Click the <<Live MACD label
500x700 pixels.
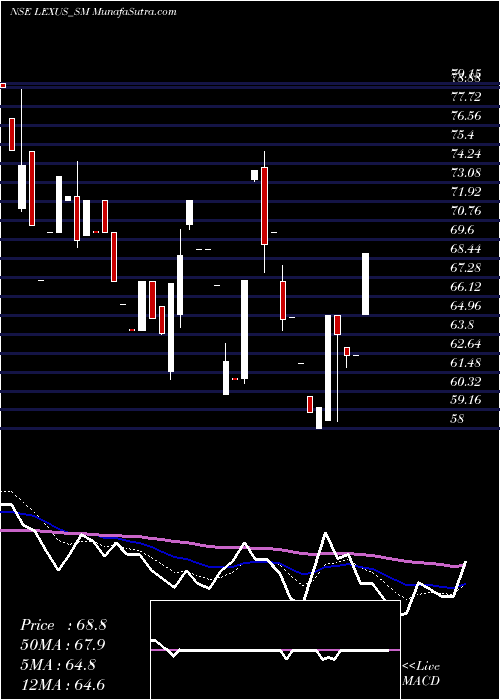coord(421,673)
